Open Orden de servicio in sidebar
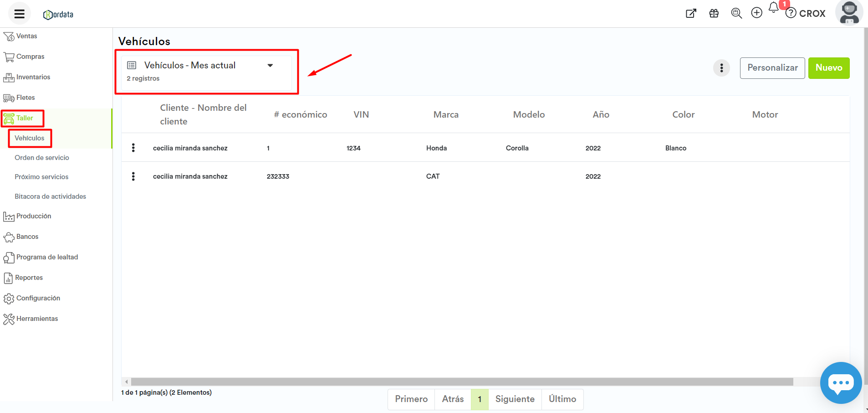Viewport: 868px width, 413px height. [x=42, y=158]
